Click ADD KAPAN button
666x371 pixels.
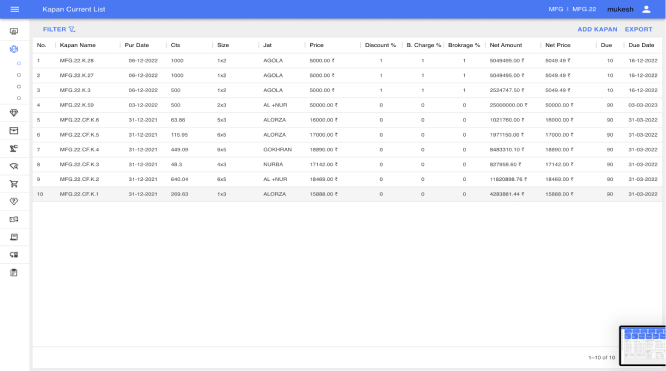coord(597,29)
